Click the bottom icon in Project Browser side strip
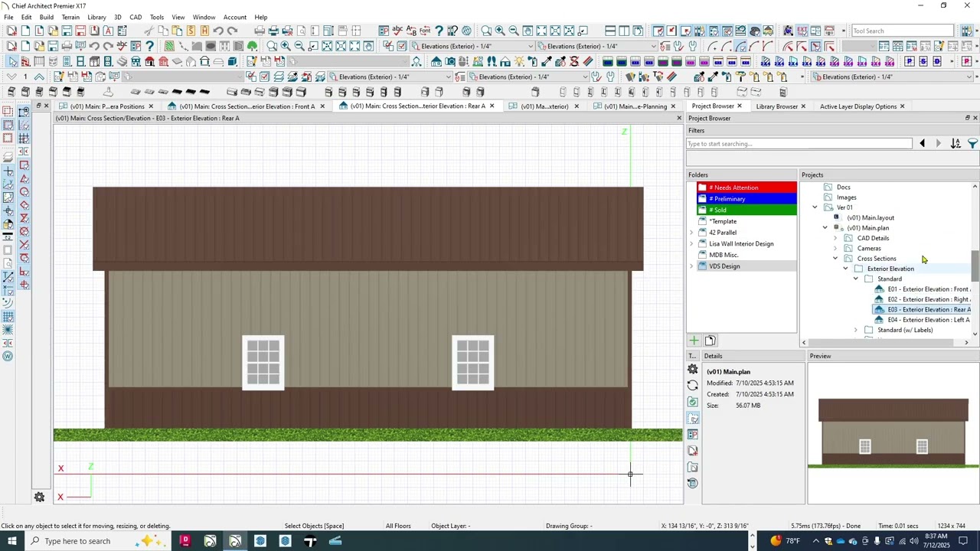The image size is (980, 551). 693,483
